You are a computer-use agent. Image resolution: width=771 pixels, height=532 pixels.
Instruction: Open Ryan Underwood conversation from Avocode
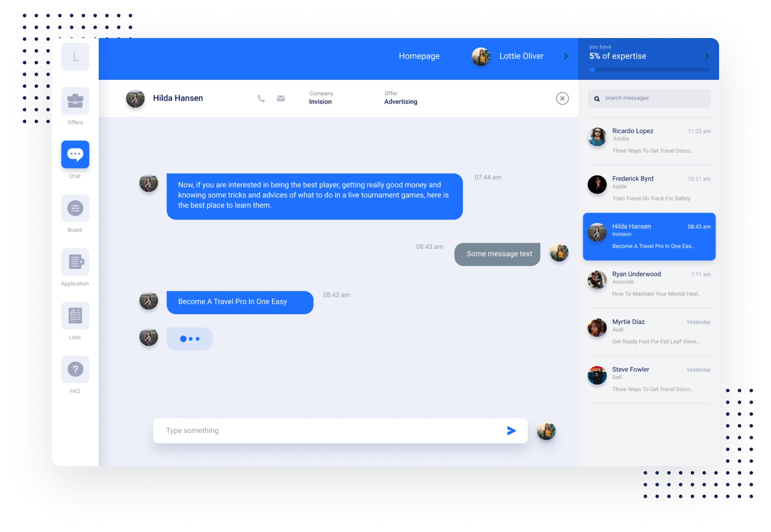tap(649, 284)
